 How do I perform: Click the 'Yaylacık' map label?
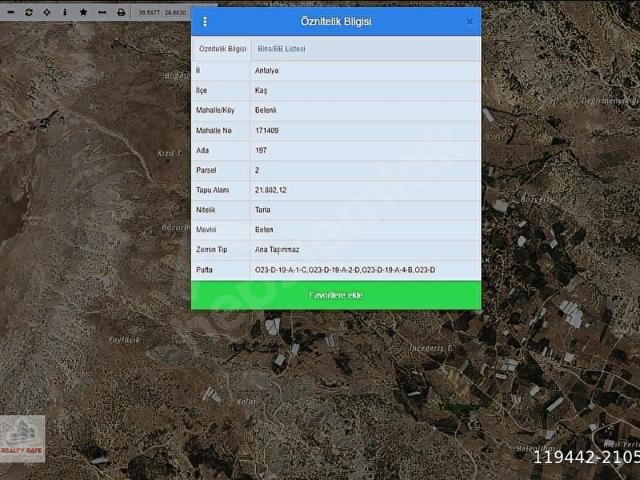point(124,340)
